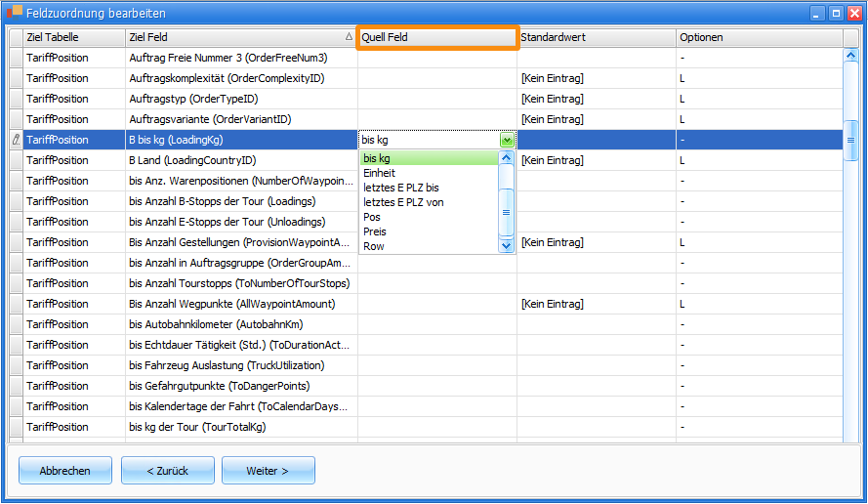Maximize the Feldzuordnung bearbeiten window
This screenshot has height=504, width=868.
[836, 14]
